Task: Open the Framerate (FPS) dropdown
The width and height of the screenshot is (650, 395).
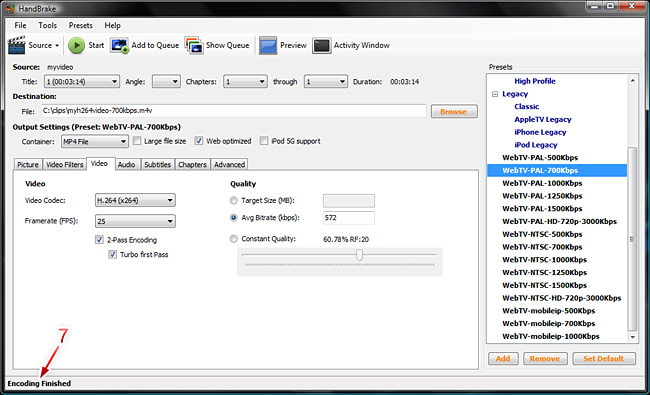Action: click(135, 221)
